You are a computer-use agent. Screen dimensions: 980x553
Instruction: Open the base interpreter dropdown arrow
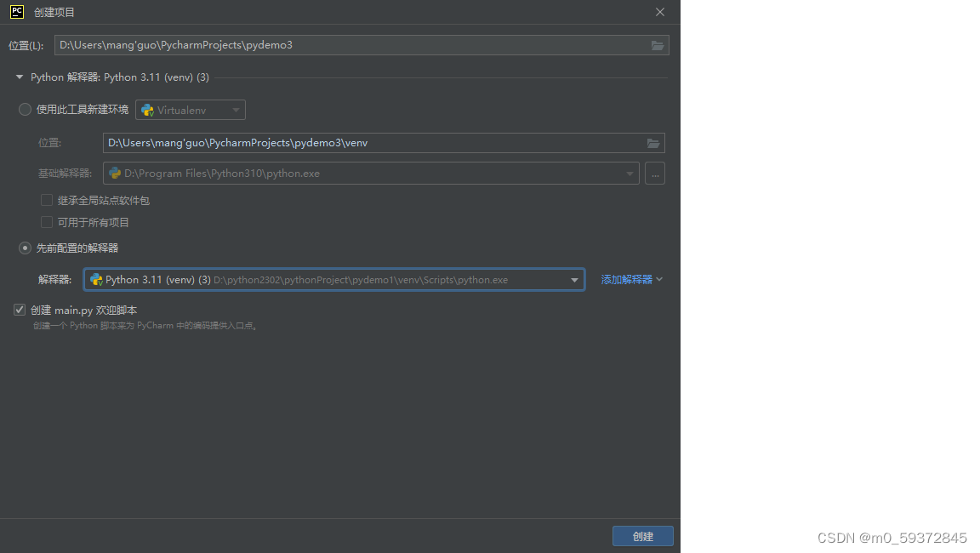pyautogui.click(x=630, y=174)
